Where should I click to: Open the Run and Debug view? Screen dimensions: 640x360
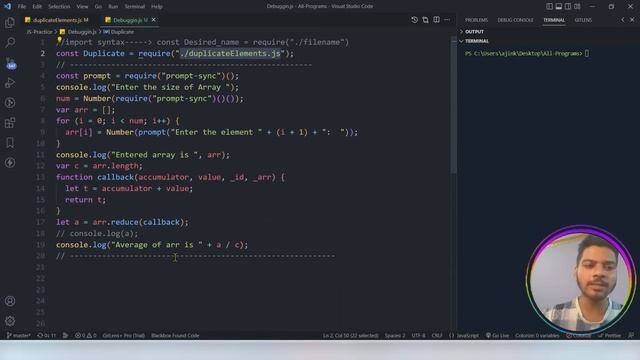[x=10, y=83]
